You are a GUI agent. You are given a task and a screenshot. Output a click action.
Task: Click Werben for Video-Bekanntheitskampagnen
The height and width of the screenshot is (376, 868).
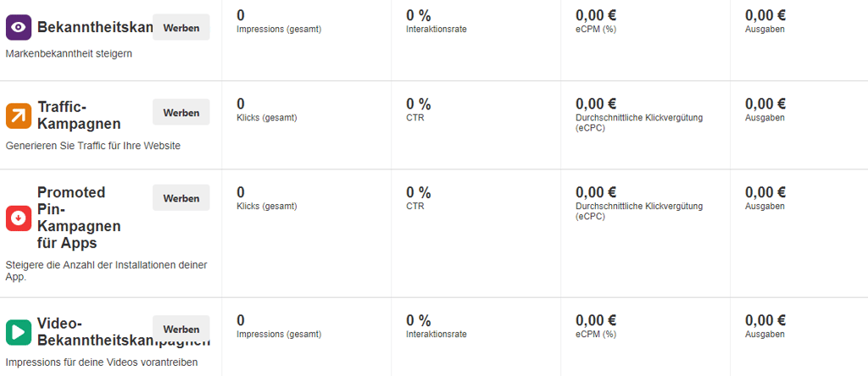coord(181,329)
